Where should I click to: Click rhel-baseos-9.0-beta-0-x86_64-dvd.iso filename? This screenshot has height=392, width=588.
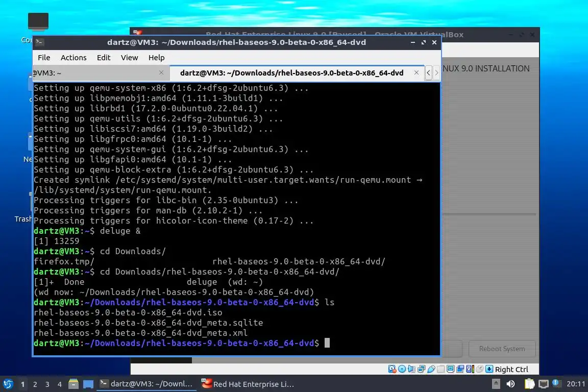tap(128, 312)
